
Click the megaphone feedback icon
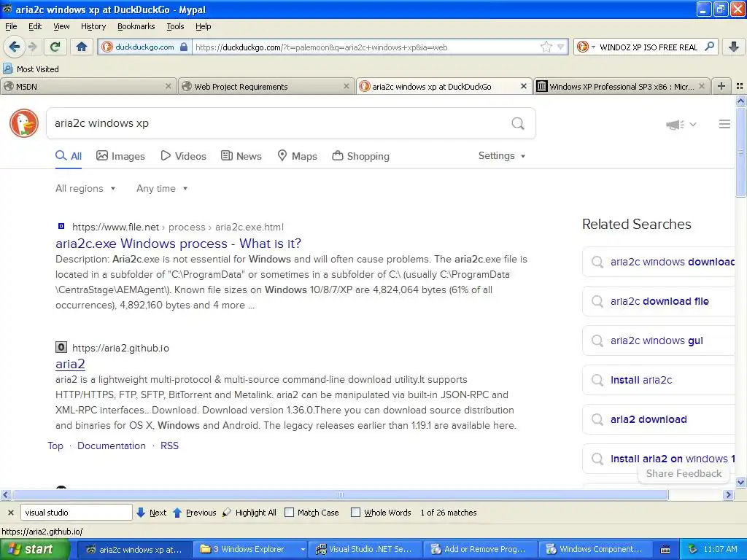click(x=675, y=124)
